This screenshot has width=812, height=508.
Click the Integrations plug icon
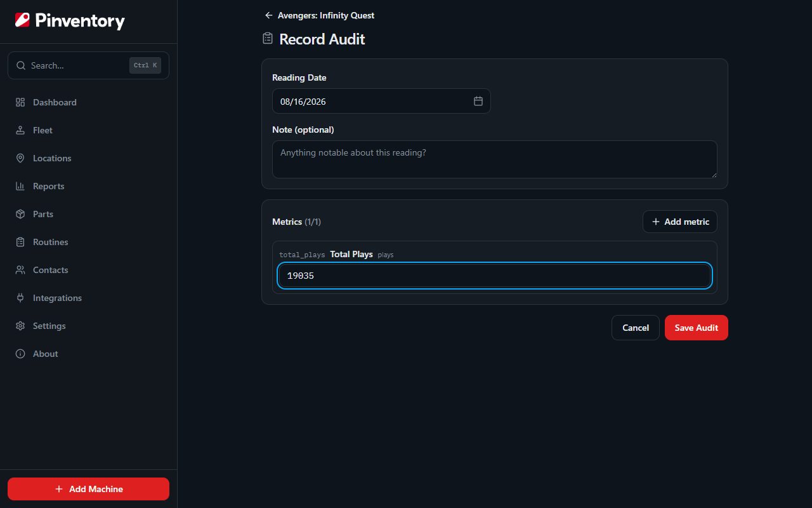pyautogui.click(x=20, y=298)
